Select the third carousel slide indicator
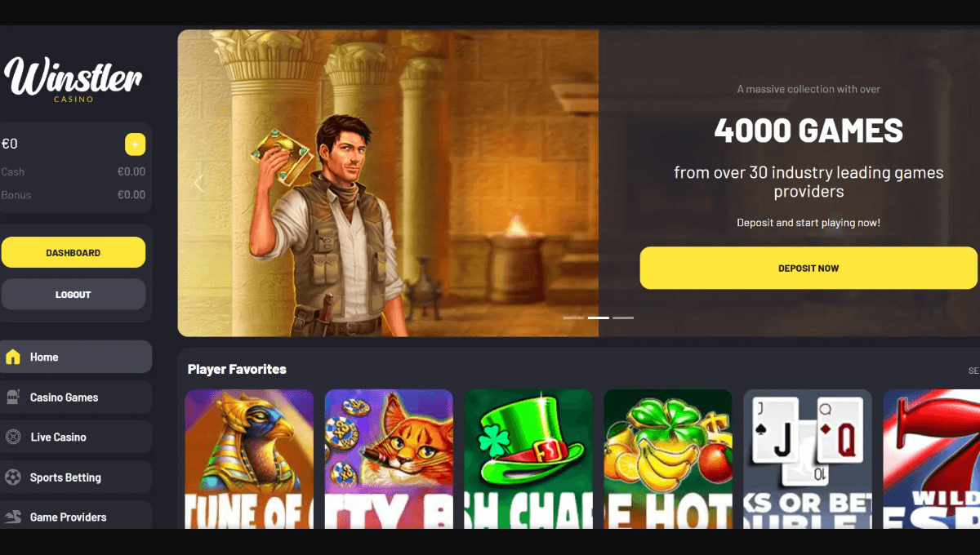Viewport: 980px width, 555px height. [x=623, y=317]
